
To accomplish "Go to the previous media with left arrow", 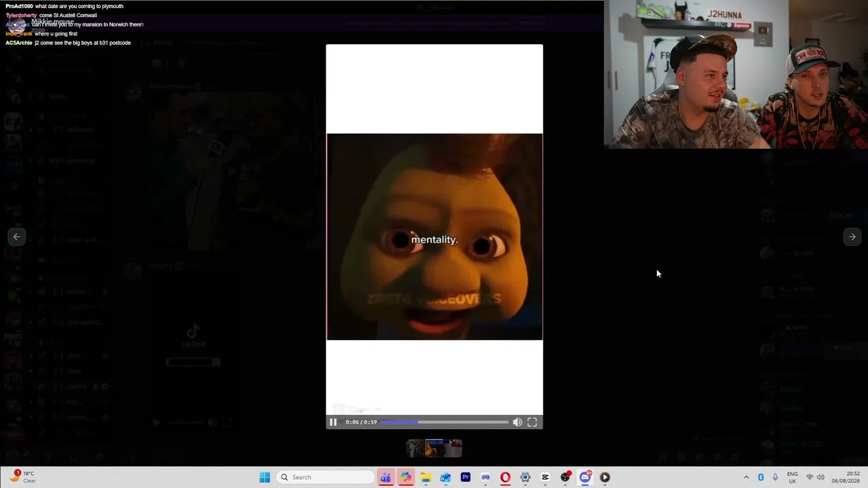I will tap(16, 237).
